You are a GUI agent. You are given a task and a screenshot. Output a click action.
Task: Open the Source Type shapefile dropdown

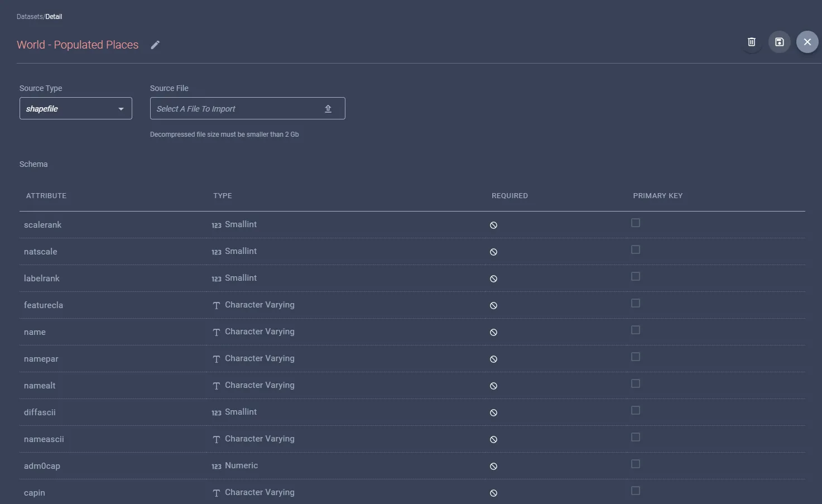pos(76,108)
